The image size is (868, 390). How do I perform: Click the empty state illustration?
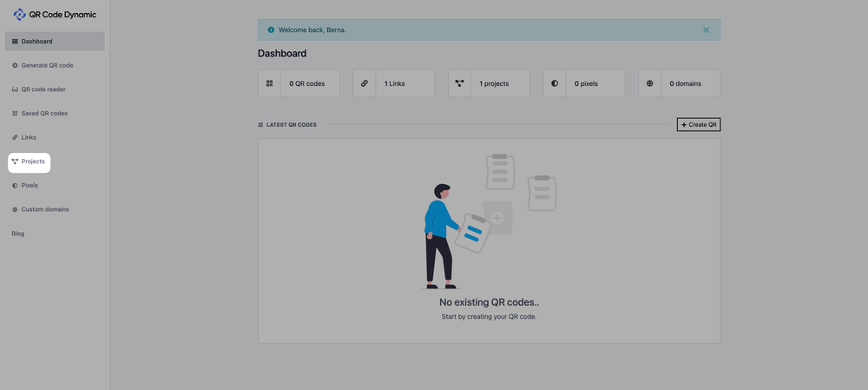pyautogui.click(x=489, y=221)
